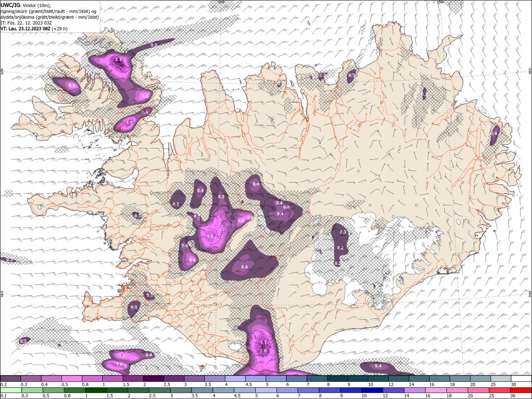Click the 18 label in the grey snow scale
Screen dimensions: 532x399
[x=452, y=384]
